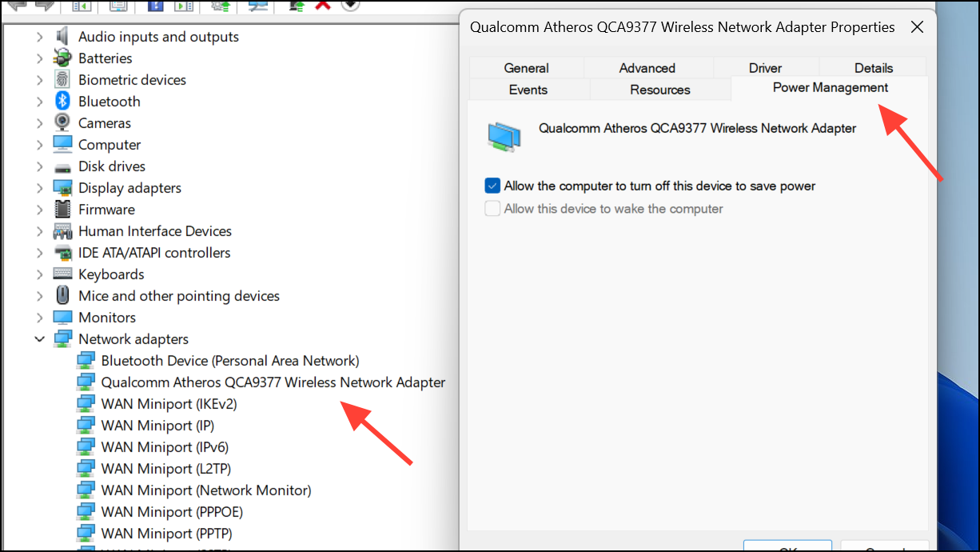Expand the Firmware node chevron
Screen dimensions: 980x552
click(x=40, y=210)
